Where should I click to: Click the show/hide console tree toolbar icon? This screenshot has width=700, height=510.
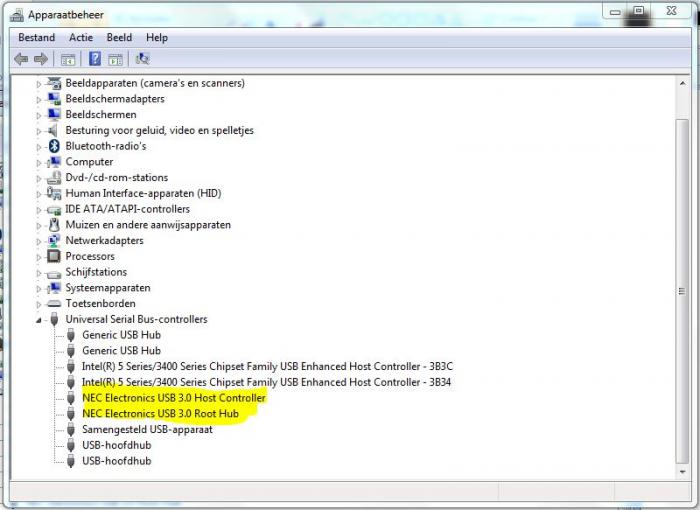68,59
